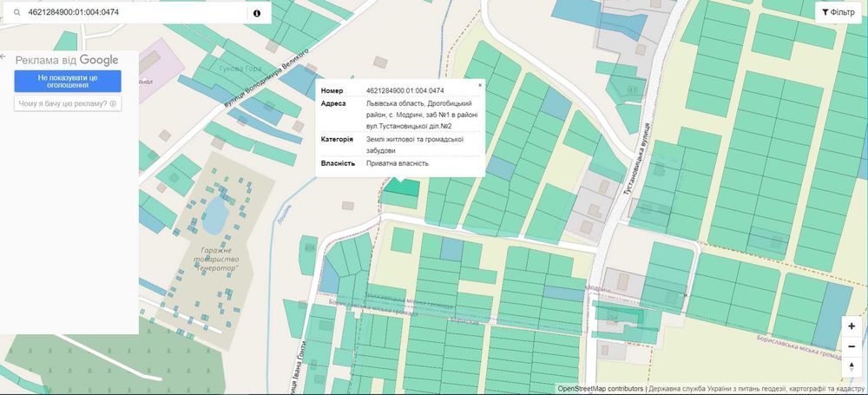The image size is (868, 395).
Task: Click 'Не показувати це оголошення' button
Action: point(68,82)
